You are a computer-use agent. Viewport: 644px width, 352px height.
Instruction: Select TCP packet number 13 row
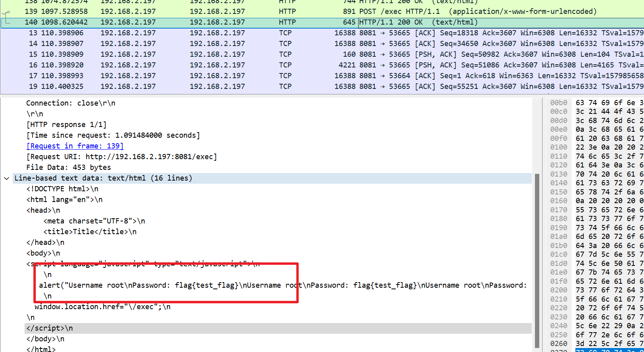pos(322,33)
